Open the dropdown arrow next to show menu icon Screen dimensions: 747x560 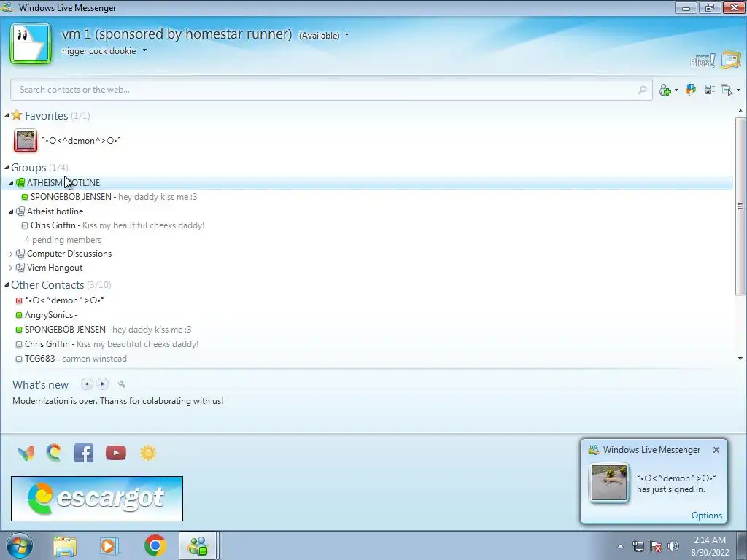tap(738, 90)
